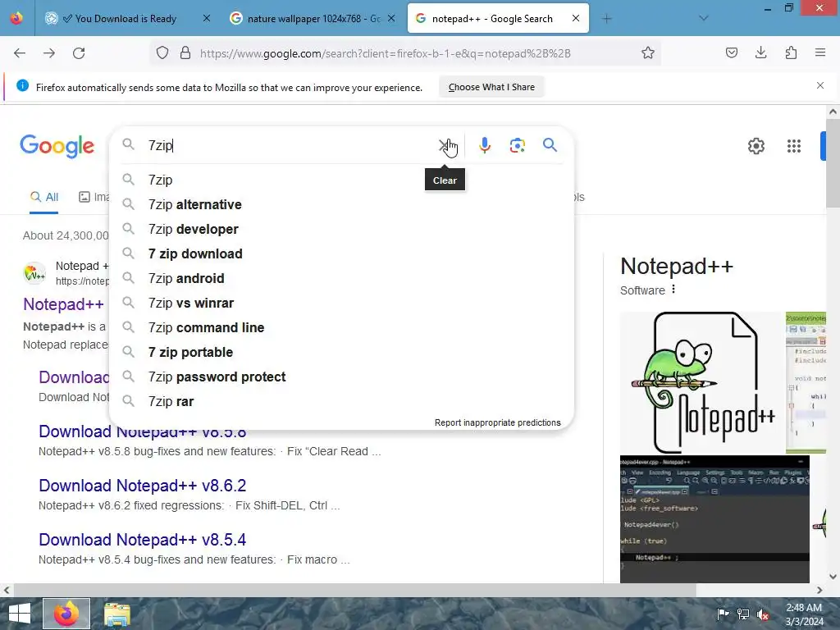Screen dimensions: 840x630
Task: Bookmark this page with the star
Action: point(648,52)
